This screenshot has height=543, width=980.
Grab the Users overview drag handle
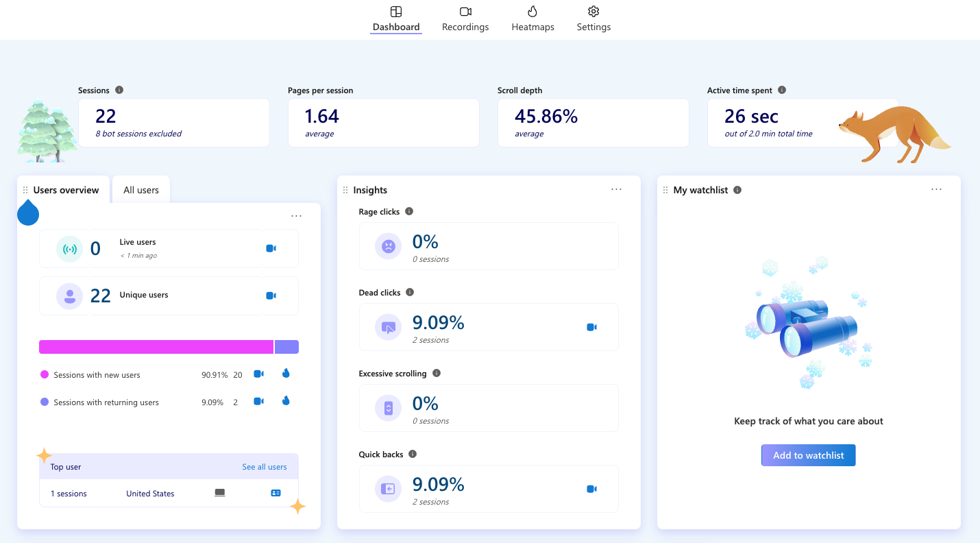[x=25, y=190]
